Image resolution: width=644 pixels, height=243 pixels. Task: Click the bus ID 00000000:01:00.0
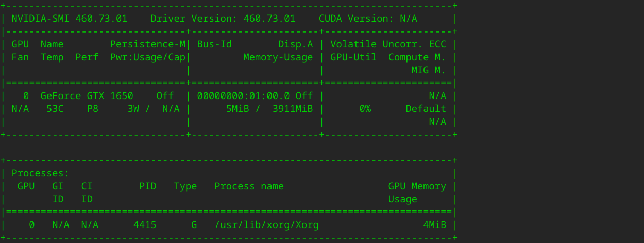(243, 96)
